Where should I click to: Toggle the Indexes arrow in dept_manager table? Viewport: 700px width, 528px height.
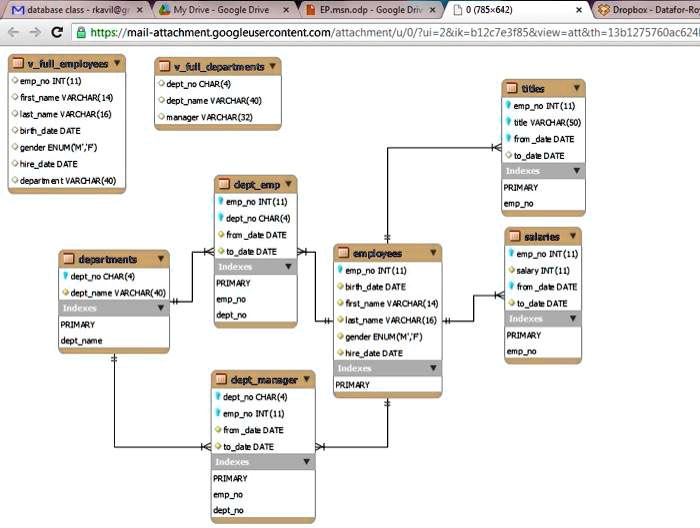click(x=304, y=462)
